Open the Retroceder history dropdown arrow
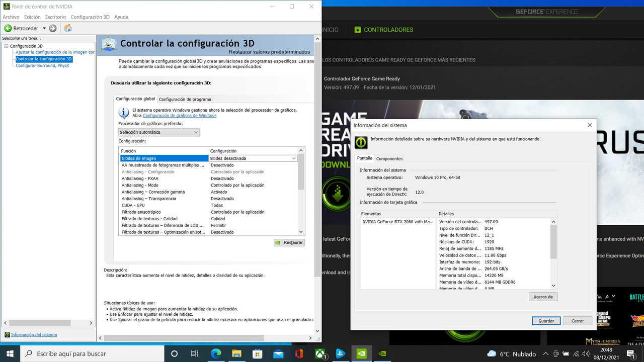This screenshot has width=644, height=362. tap(44, 28)
